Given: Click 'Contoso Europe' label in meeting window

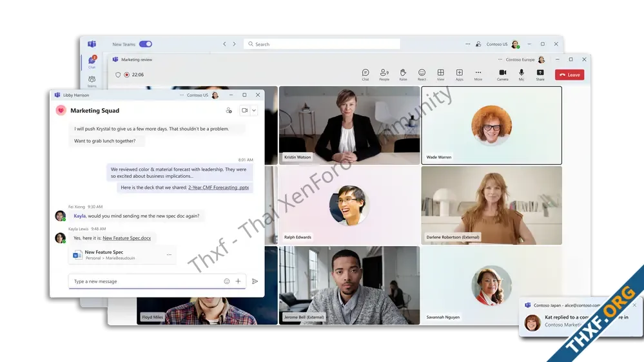Looking at the screenshot, I should [520, 59].
